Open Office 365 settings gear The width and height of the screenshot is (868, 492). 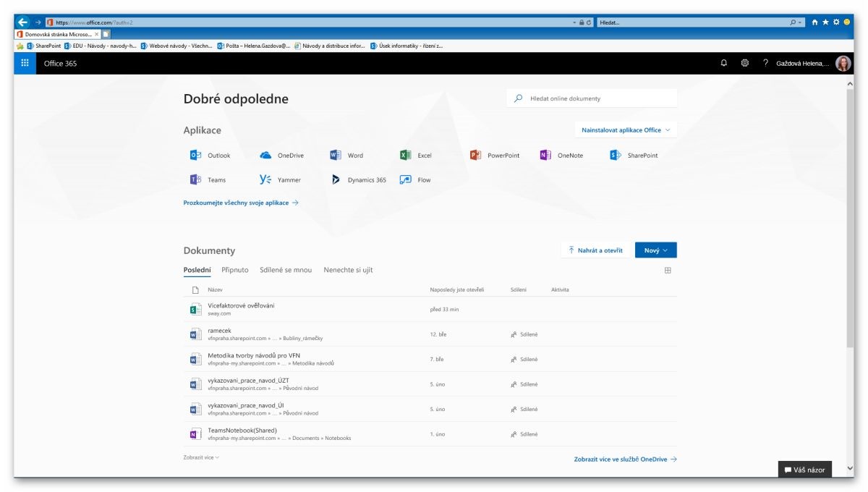(745, 63)
